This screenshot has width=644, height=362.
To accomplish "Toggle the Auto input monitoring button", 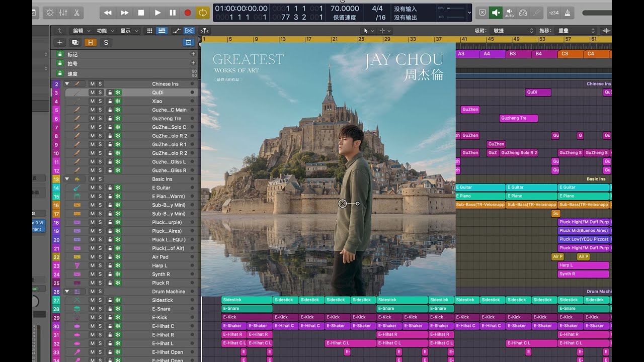I will (509, 13).
